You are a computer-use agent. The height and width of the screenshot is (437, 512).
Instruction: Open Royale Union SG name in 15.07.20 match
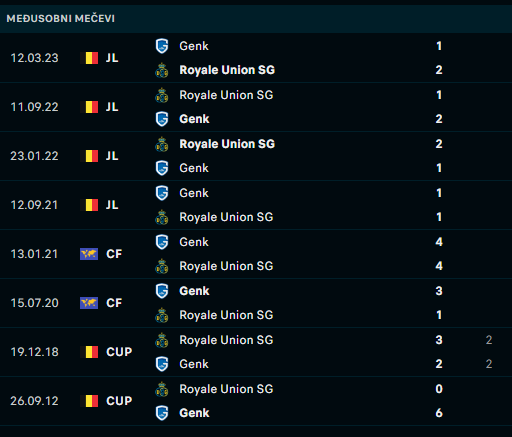click(226, 315)
